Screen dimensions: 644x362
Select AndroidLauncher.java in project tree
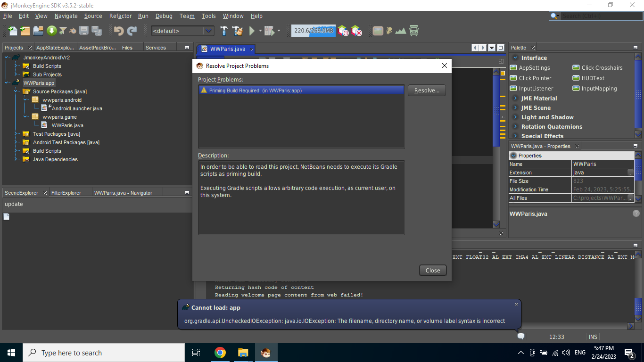pos(72,108)
